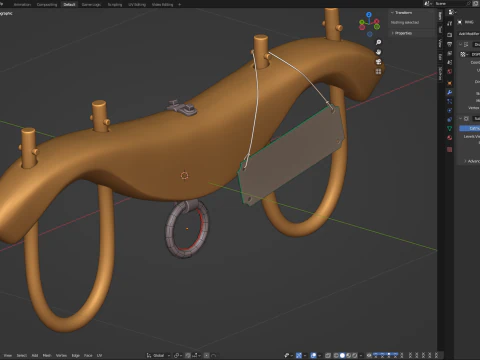This screenshot has height=360, width=480.
Task: Open the Face menu in viewport header
Action: (x=88, y=355)
